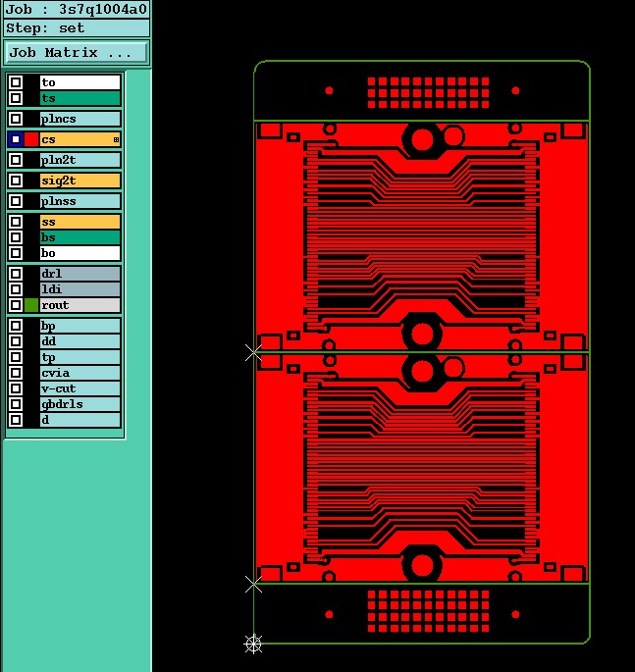The image size is (635, 672).
Task: Select the 'cvia' layer name
Action: pyautogui.click(x=80, y=373)
